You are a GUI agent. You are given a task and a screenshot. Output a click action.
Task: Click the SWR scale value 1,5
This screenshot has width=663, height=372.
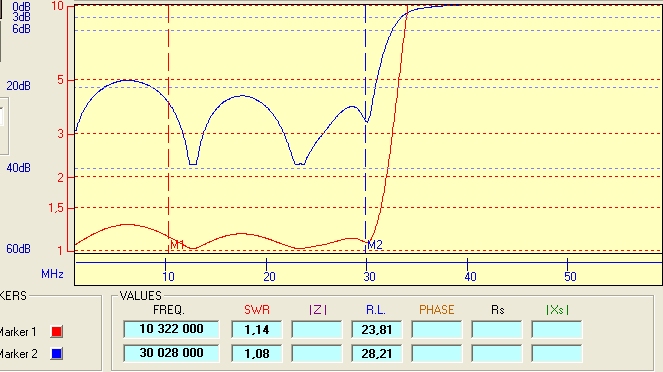pos(55,208)
